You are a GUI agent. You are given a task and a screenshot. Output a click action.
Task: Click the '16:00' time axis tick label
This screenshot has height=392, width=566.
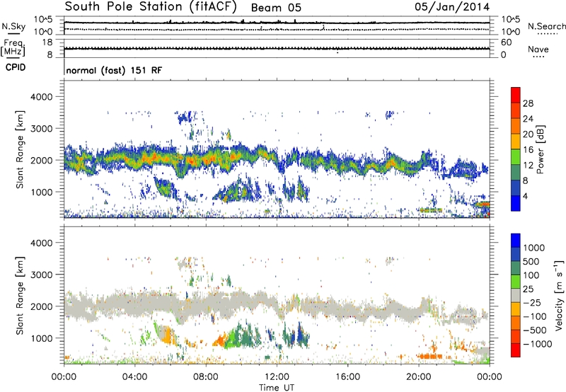pyautogui.click(x=347, y=377)
